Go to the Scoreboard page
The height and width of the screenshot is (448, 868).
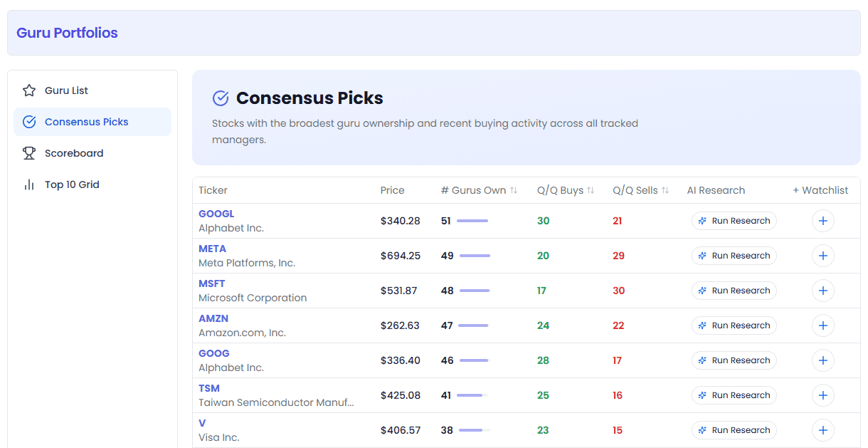pos(92,153)
